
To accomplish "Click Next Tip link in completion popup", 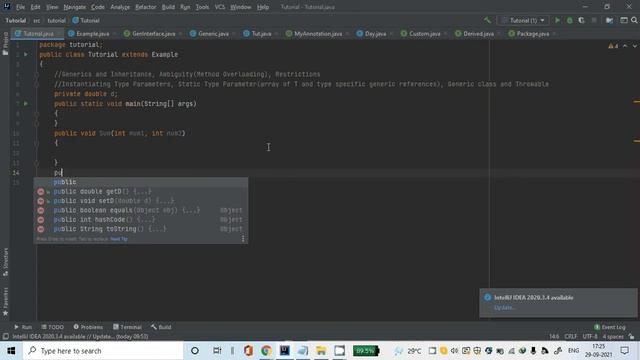I will pyautogui.click(x=119, y=239).
